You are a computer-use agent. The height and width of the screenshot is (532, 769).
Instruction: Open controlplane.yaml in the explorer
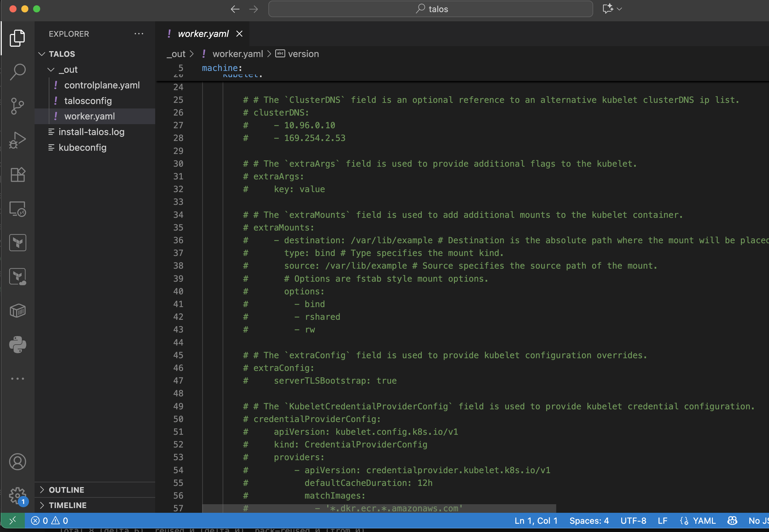tap(102, 85)
